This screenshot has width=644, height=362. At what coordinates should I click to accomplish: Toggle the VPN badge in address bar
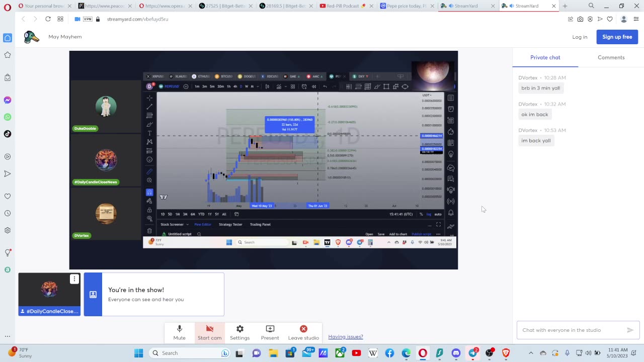tap(88, 19)
